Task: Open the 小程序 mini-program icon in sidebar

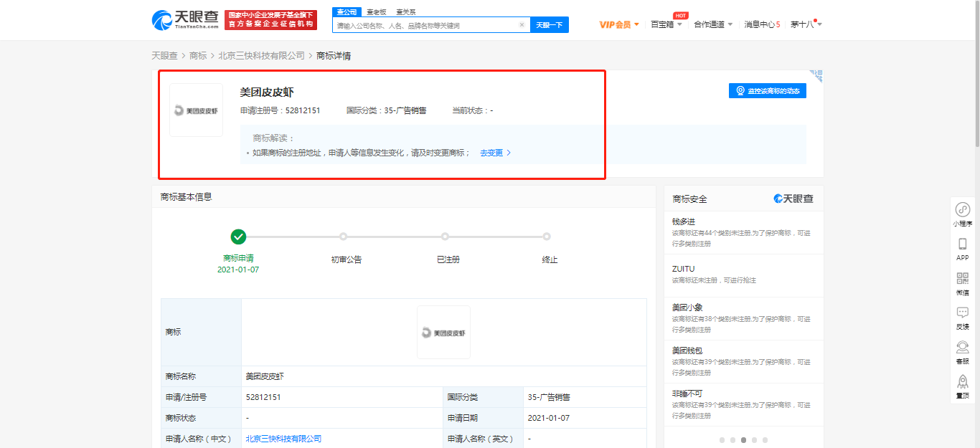Action: tap(962, 210)
